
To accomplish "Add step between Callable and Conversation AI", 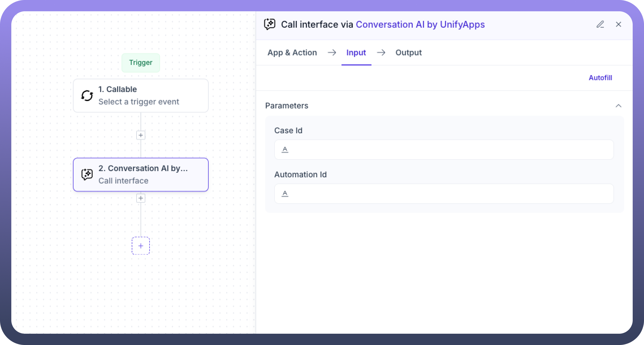I will click(x=141, y=135).
